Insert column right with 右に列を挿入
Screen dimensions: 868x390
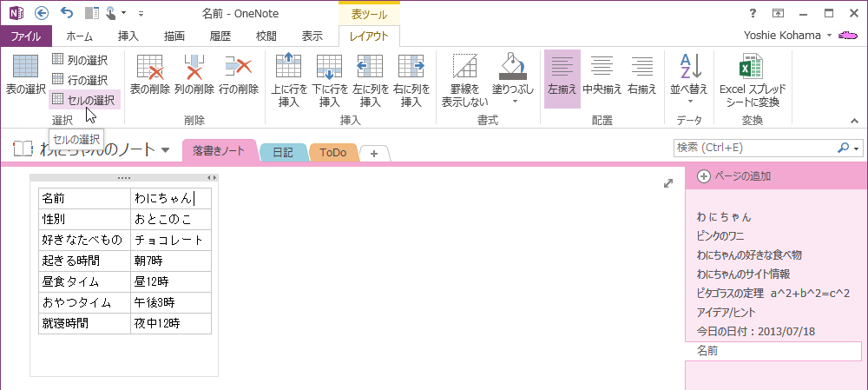(411, 80)
